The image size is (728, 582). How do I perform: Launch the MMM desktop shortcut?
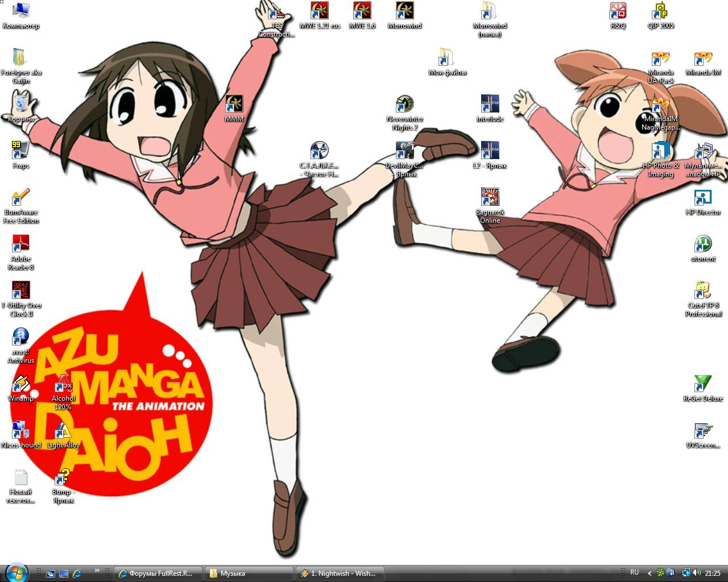point(234,109)
